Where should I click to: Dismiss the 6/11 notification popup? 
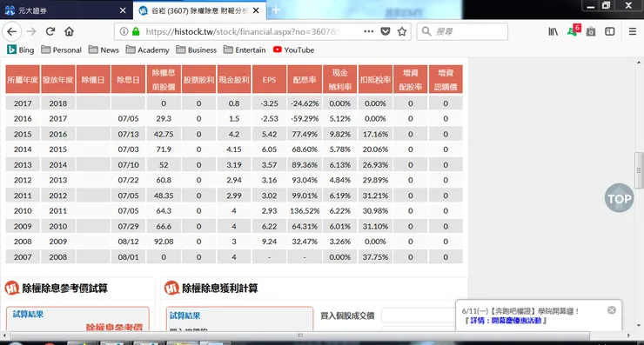coord(612,310)
